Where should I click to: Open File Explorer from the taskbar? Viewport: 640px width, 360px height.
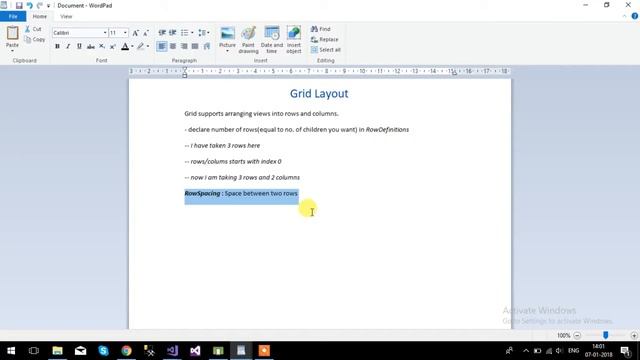click(58, 351)
